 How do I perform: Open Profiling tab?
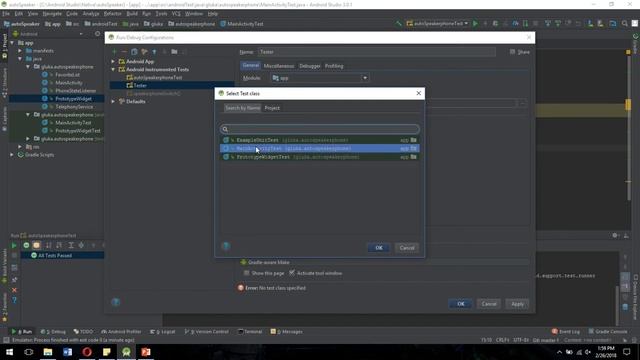click(334, 66)
